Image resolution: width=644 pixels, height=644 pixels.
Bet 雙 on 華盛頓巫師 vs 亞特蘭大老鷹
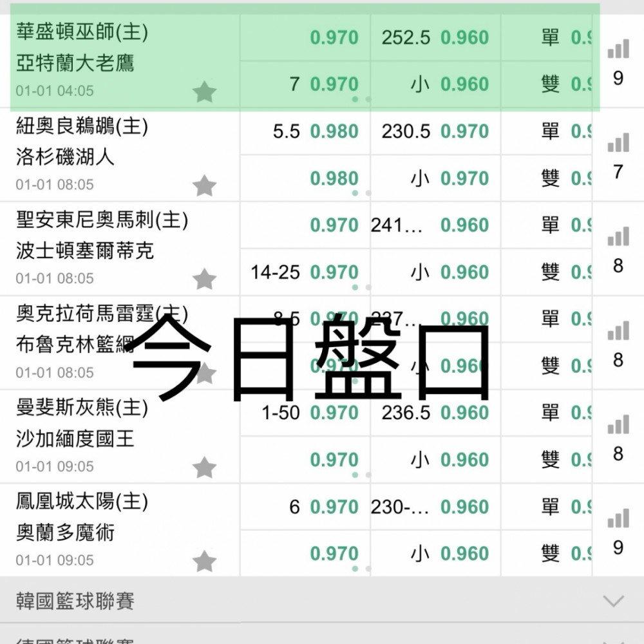(x=546, y=84)
